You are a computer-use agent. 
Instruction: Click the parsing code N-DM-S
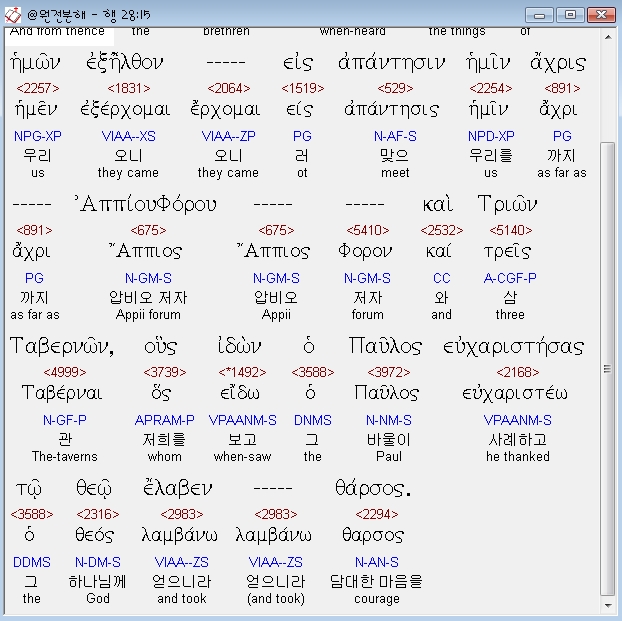click(x=98, y=562)
